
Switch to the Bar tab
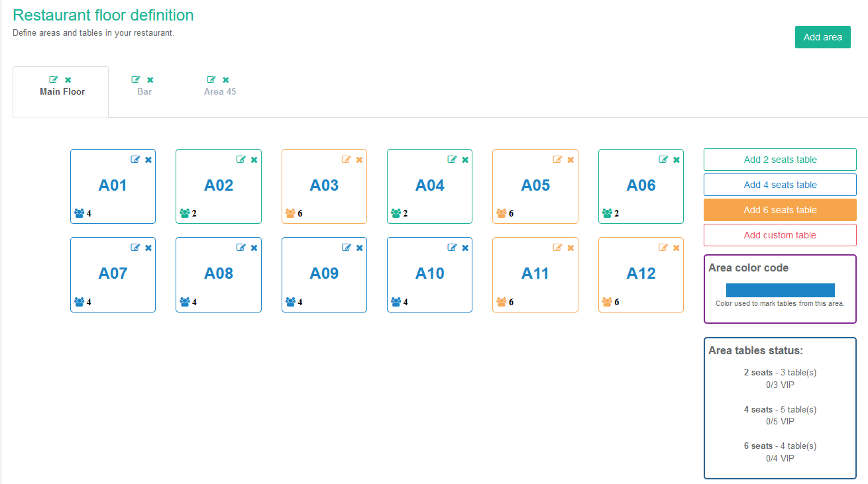(x=144, y=91)
